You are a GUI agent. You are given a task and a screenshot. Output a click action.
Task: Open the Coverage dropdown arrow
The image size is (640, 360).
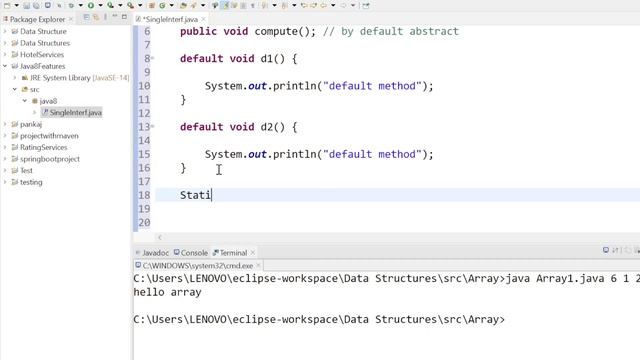coord(120,5)
